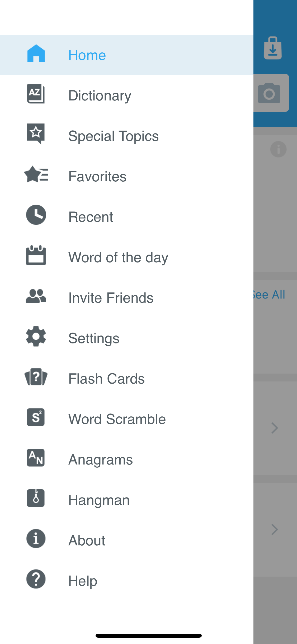Viewport: 297px width, 644px height.
Task: Open Anagrams from the side menu
Action: coord(100,460)
